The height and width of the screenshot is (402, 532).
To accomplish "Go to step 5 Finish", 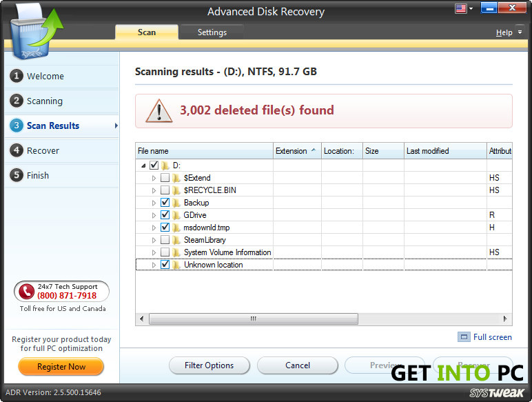I will coord(61,175).
